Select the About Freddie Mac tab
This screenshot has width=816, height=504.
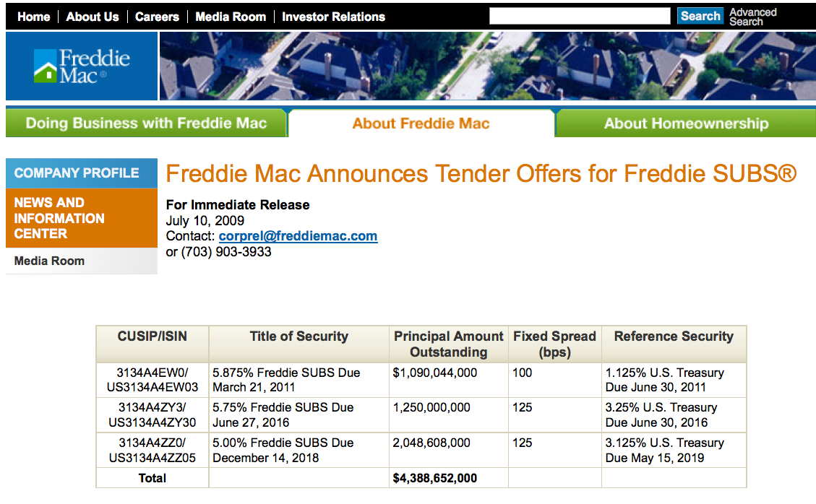(420, 123)
